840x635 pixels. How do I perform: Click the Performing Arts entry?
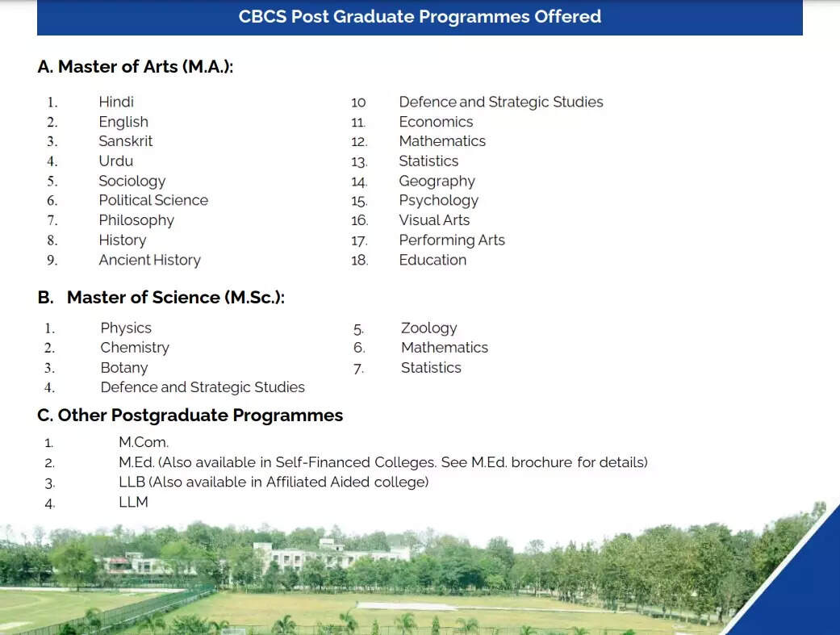click(451, 240)
